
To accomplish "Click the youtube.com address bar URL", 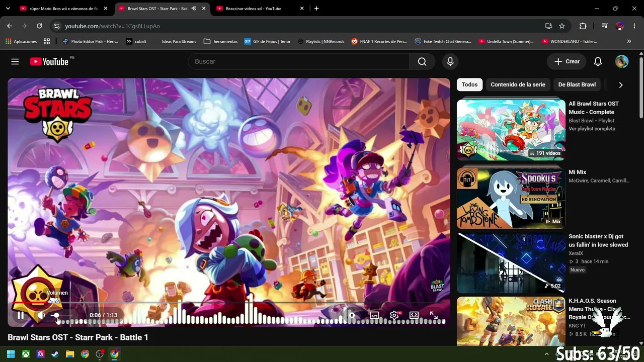I will click(112, 26).
